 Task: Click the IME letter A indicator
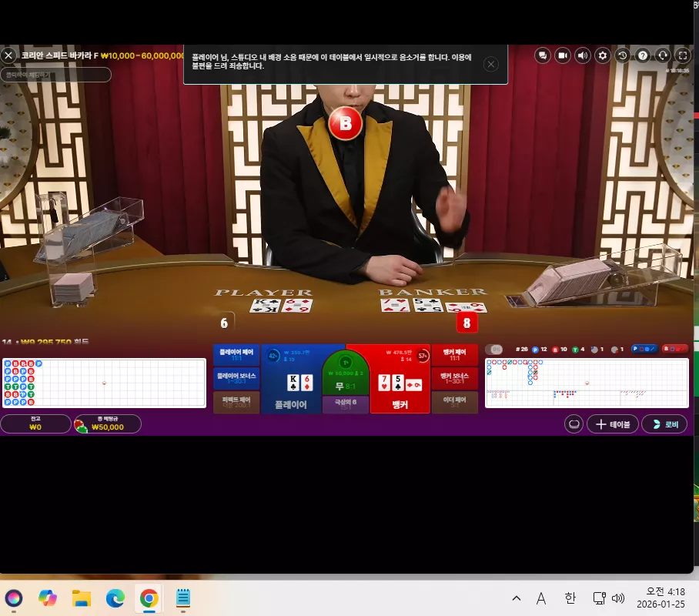pyautogui.click(x=541, y=598)
